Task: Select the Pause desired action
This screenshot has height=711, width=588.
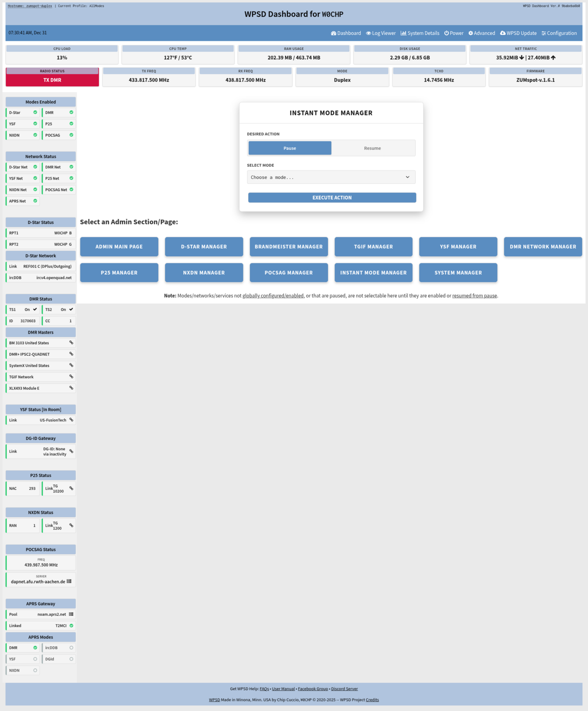Action: pyautogui.click(x=290, y=148)
